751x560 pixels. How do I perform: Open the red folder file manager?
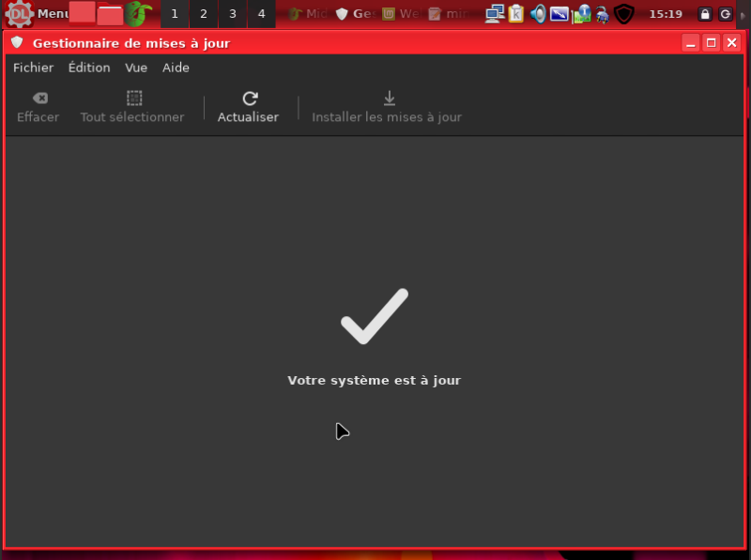[x=111, y=14]
